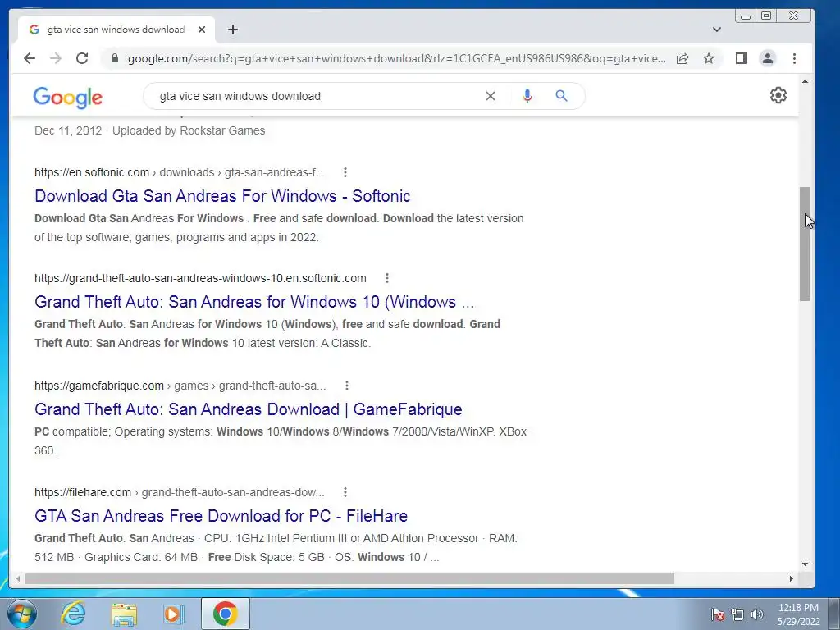
Task: Click the vertical scrollbar thumb
Action: [x=805, y=244]
